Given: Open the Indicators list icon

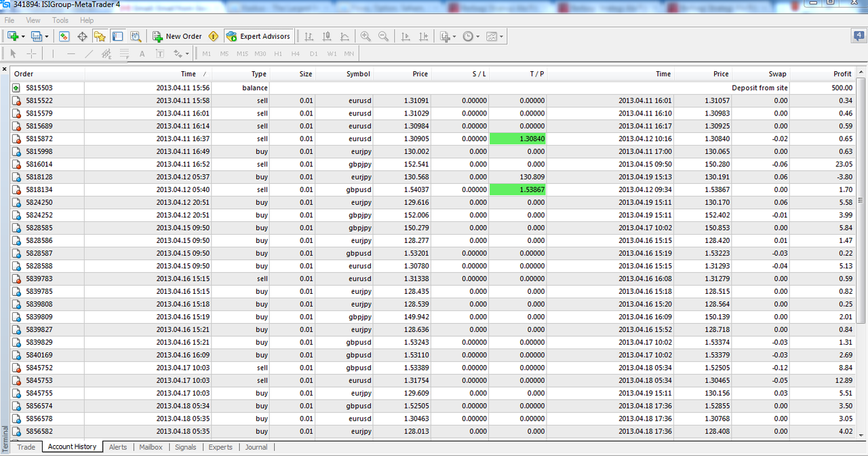Looking at the screenshot, I should (x=445, y=37).
